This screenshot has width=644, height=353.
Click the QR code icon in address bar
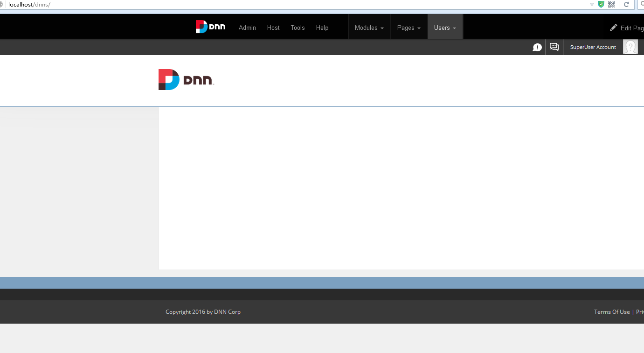tap(611, 4)
